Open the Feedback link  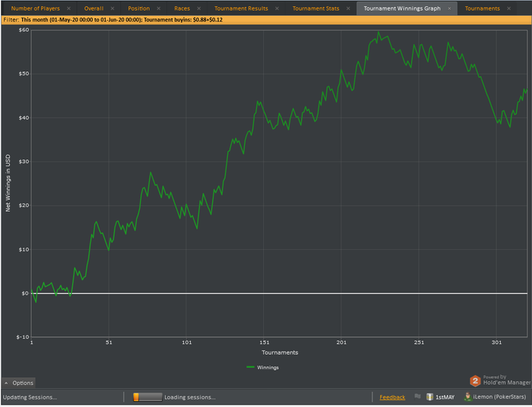(392, 397)
